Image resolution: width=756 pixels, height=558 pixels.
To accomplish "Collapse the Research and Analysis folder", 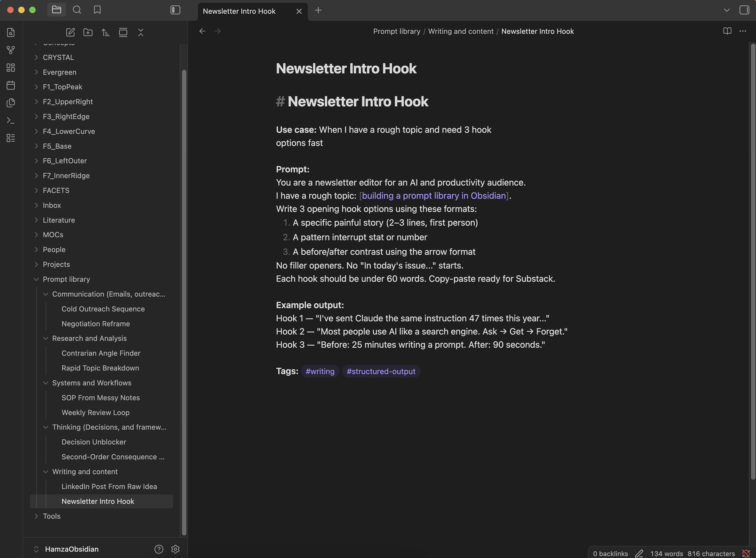I will [45, 338].
